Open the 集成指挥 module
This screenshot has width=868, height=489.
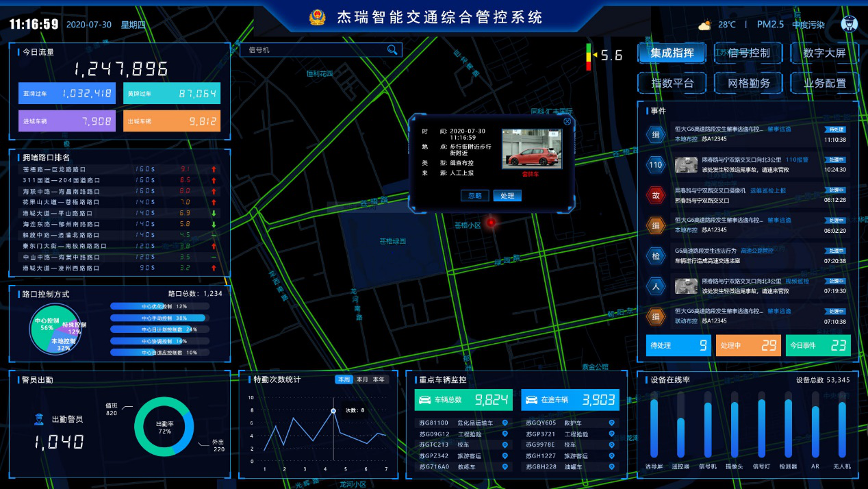pos(672,53)
